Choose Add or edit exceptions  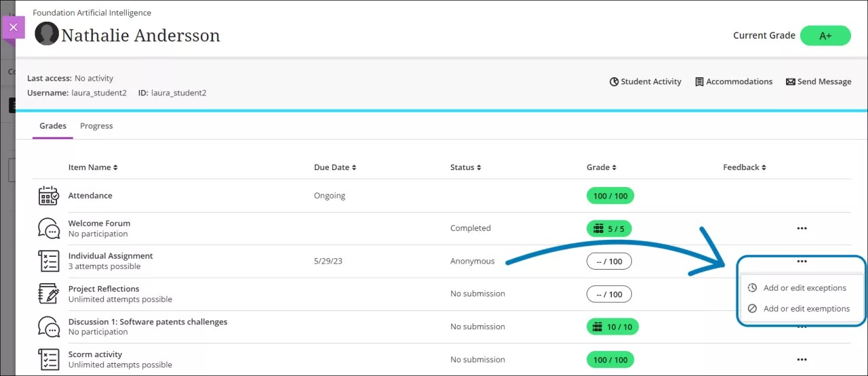tap(804, 288)
